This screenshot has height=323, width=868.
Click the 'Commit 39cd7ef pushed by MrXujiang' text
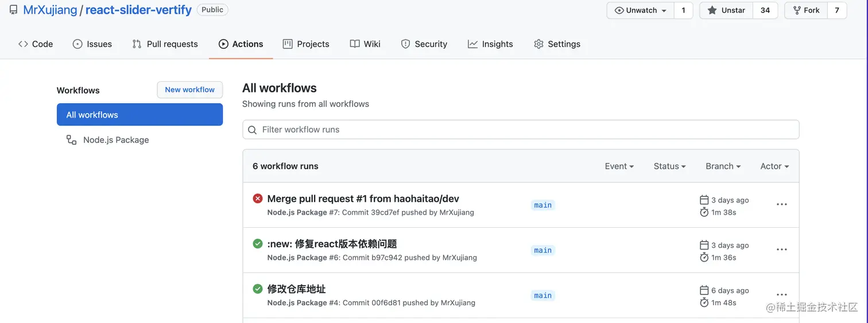tap(408, 212)
